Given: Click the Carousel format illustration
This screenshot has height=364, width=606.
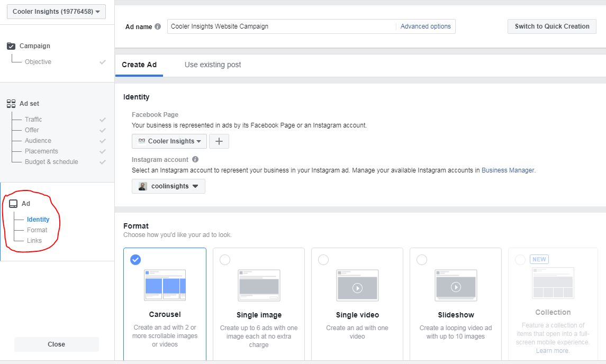Looking at the screenshot, I should click(x=165, y=285).
